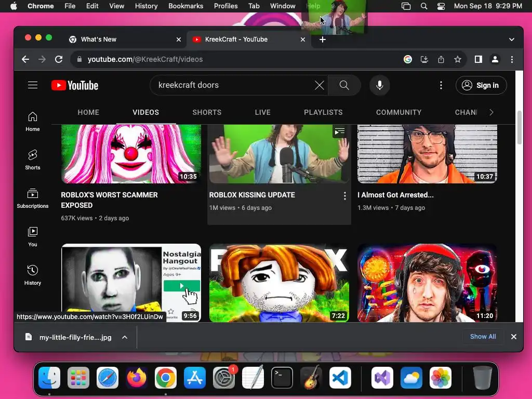Bookmark this page with the star
The image size is (532, 399).
pyautogui.click(x=457, y=59)
